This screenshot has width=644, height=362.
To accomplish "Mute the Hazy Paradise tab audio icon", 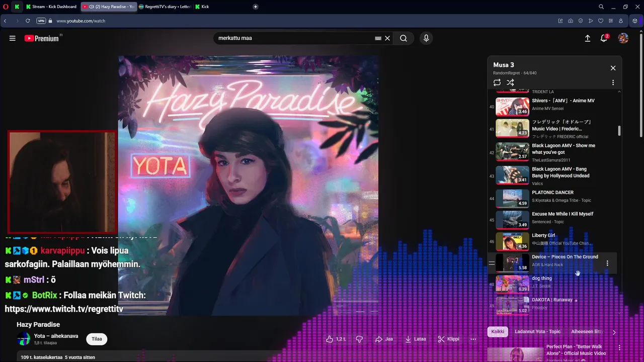I will pos(92,7).
